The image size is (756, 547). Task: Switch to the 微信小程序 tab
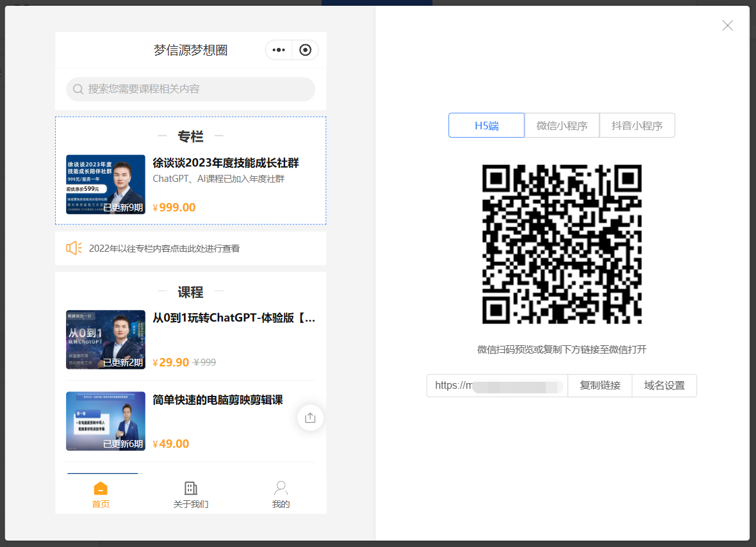[562, 126]
